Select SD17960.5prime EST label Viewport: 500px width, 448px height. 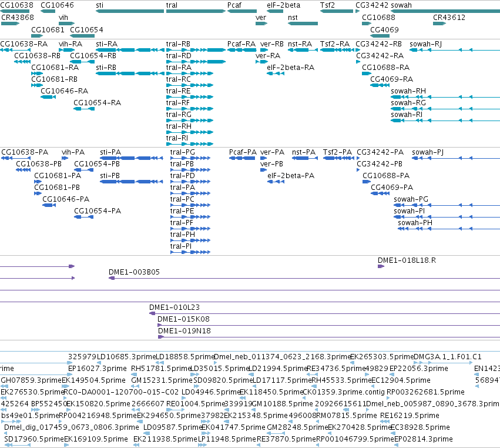(x=34, y=439)
